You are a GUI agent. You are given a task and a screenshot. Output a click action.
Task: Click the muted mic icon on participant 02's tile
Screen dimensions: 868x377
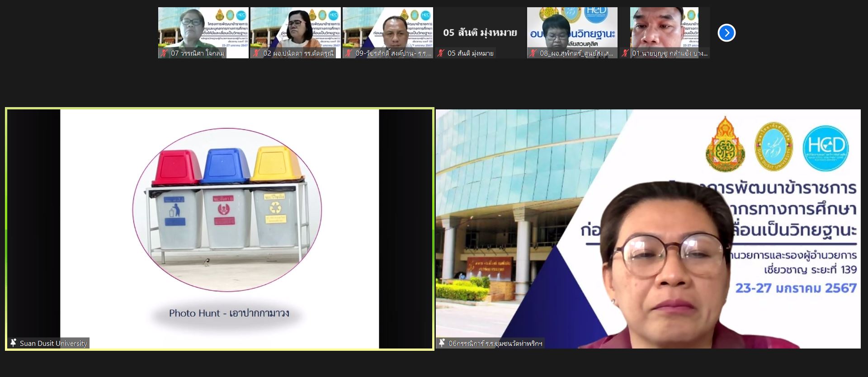coord(257,53)
